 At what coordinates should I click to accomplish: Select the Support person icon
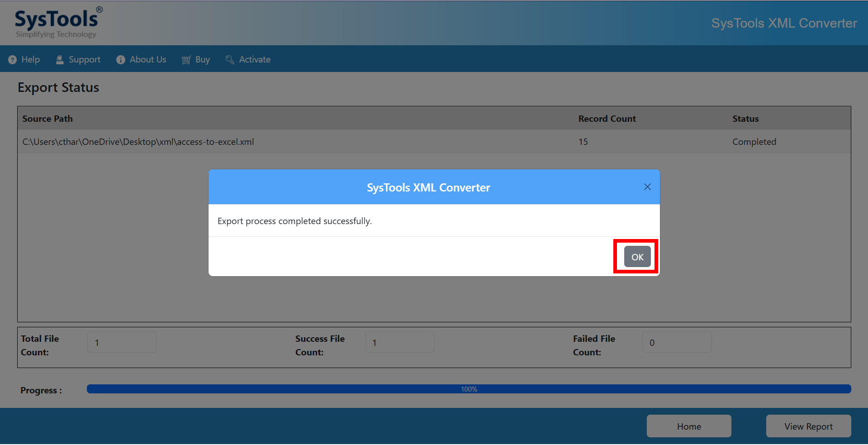(60, 59)
